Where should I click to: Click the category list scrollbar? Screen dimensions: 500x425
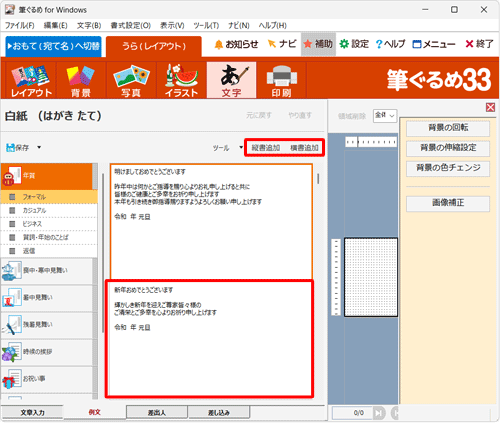point(103,253)
